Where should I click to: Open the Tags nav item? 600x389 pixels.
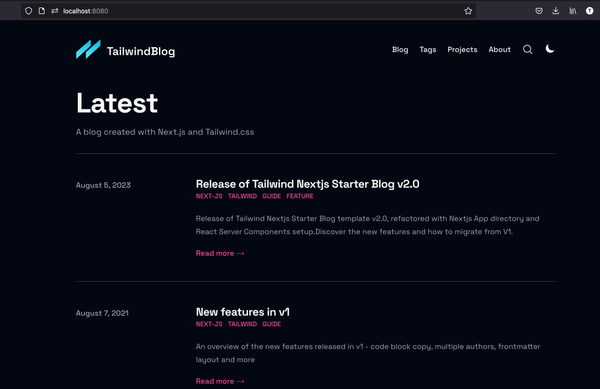(428, 50)
